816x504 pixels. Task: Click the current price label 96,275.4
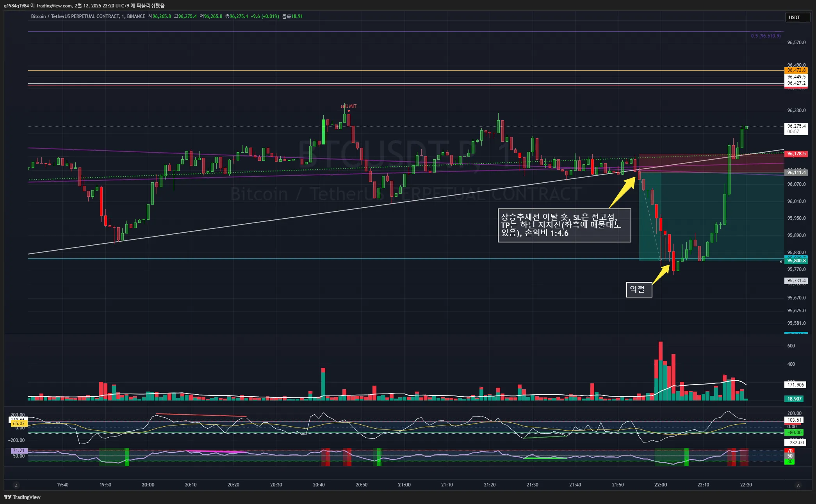(x=796, y=128)
